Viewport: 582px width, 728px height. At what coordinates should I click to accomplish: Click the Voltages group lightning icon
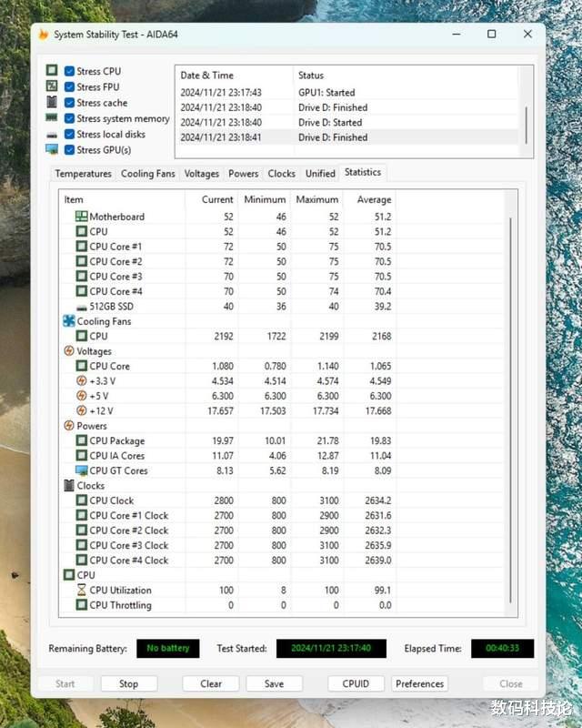click(69, 351)
